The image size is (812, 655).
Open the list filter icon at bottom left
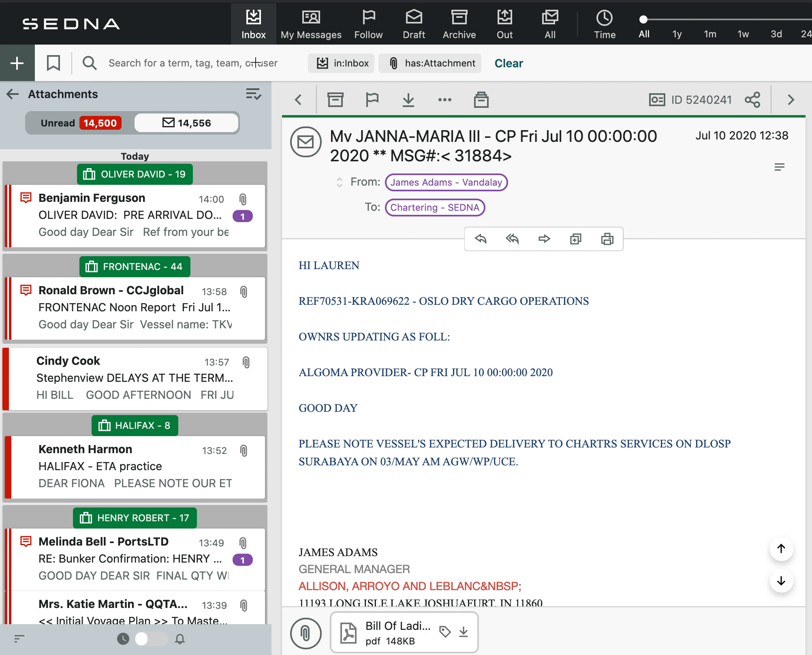click(x=19, y=639)
